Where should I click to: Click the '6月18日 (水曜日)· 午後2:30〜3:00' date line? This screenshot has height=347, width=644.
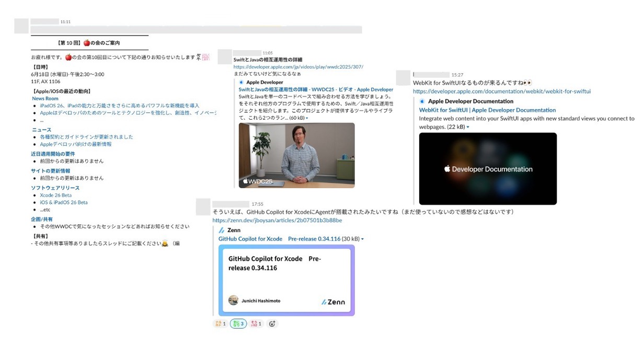67,75
